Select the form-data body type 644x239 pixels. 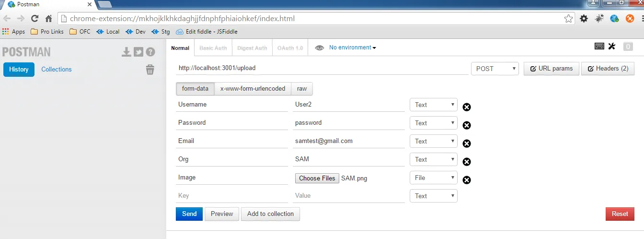(x=195, y=89)
